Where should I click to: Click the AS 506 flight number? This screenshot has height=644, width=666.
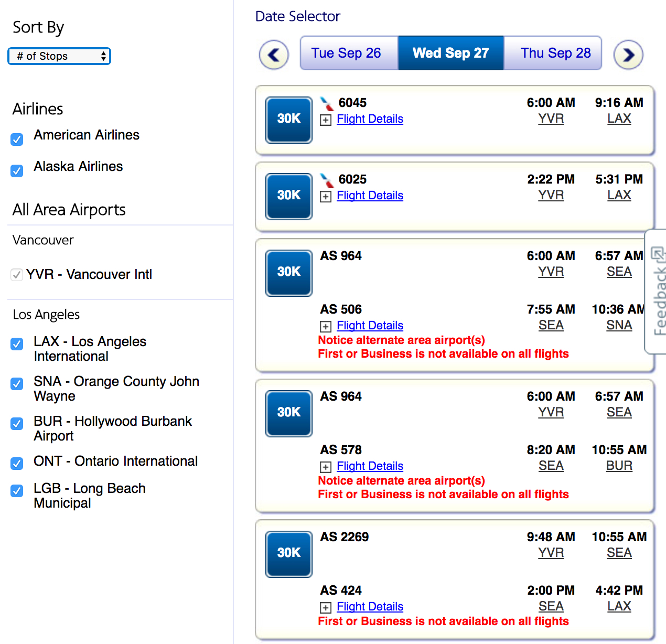[341, 309]
